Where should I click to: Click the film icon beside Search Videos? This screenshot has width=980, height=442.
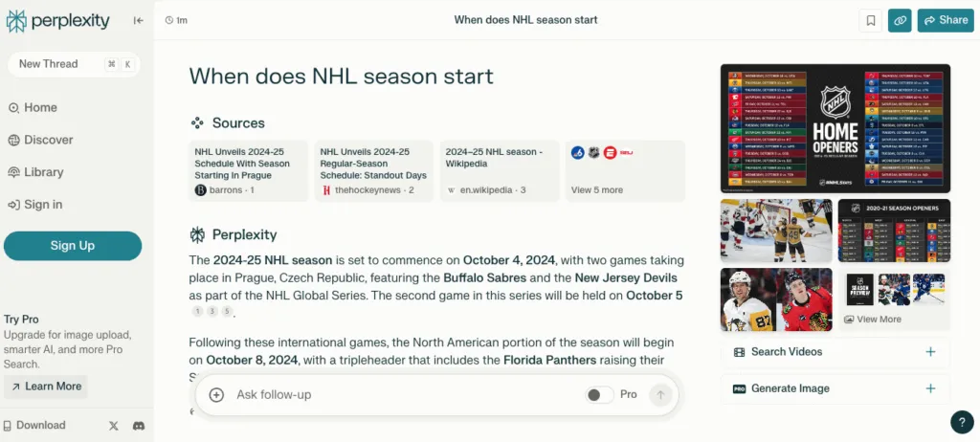pyautogui.click(x=740, y=352)
